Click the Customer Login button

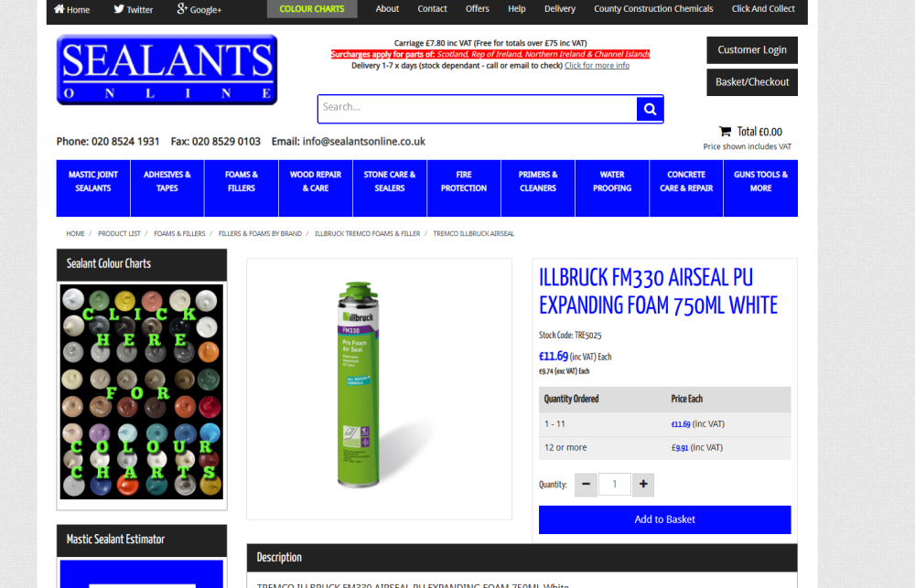(x=751, y=50)
